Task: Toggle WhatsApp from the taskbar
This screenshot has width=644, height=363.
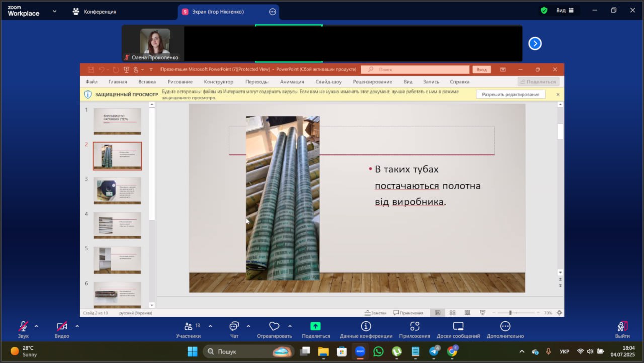Action: coord(378,351)
